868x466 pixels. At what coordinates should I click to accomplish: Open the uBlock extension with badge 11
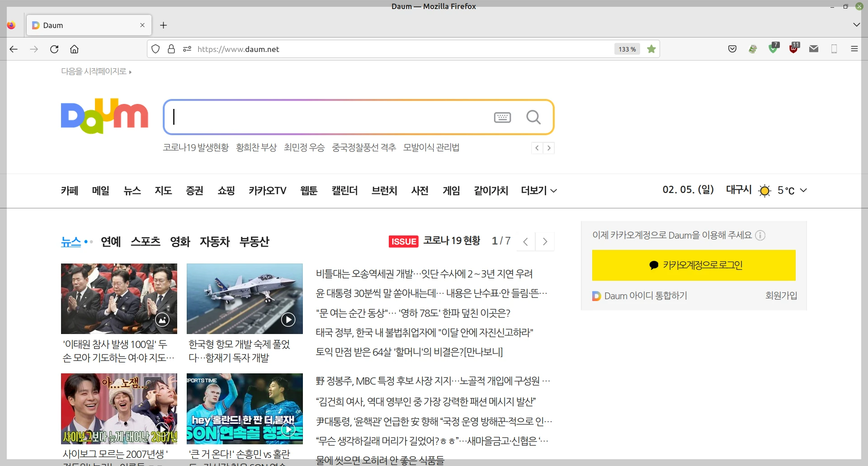click(794, 48)
